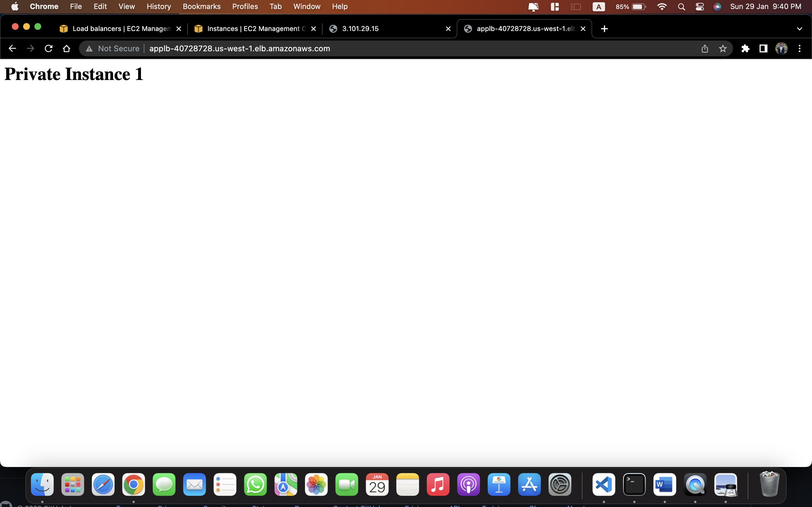Screen dimensions: 812x507
Task: Click the browser home icon
Action: [67, 49]
